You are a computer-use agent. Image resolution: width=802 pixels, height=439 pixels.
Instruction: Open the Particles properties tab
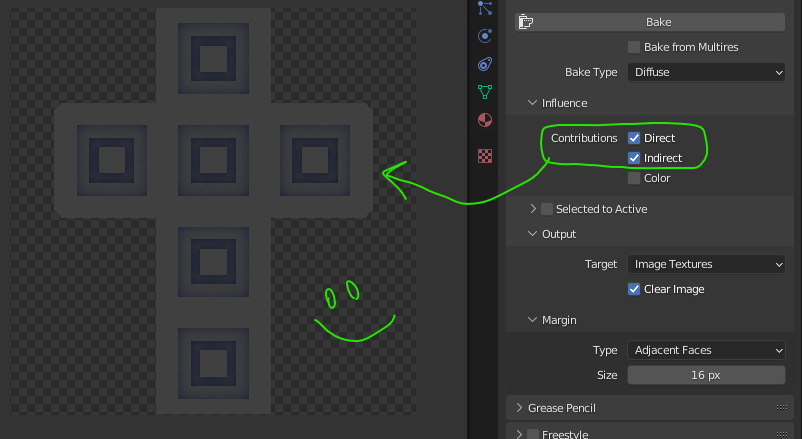pos(485,8)
